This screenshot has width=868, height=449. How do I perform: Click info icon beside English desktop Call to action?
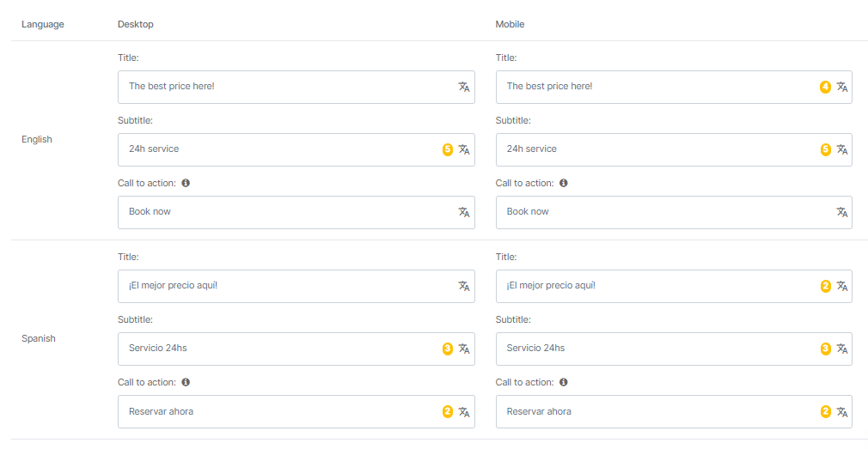click(x=186, y=183)
